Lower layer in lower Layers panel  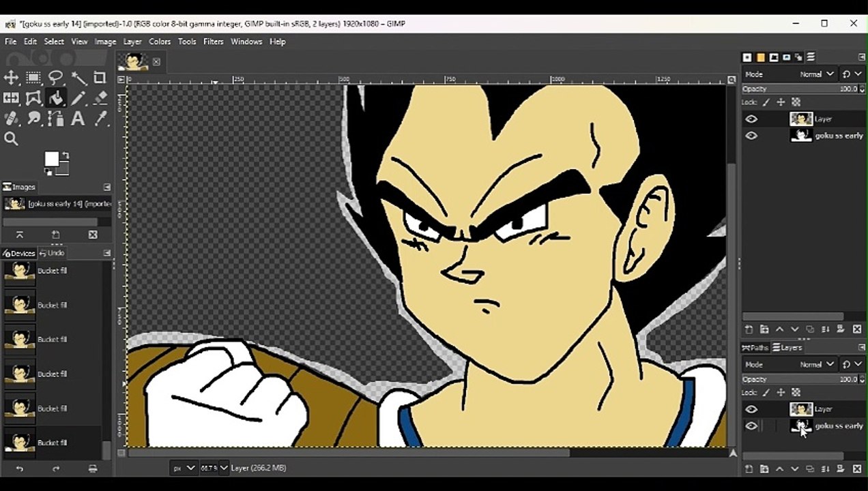point(795,469)
